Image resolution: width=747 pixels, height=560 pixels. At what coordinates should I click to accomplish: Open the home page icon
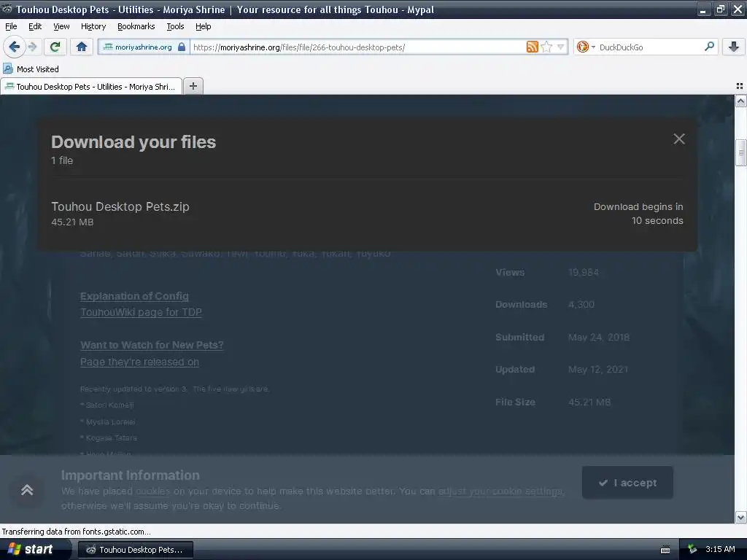pos(82,47)
